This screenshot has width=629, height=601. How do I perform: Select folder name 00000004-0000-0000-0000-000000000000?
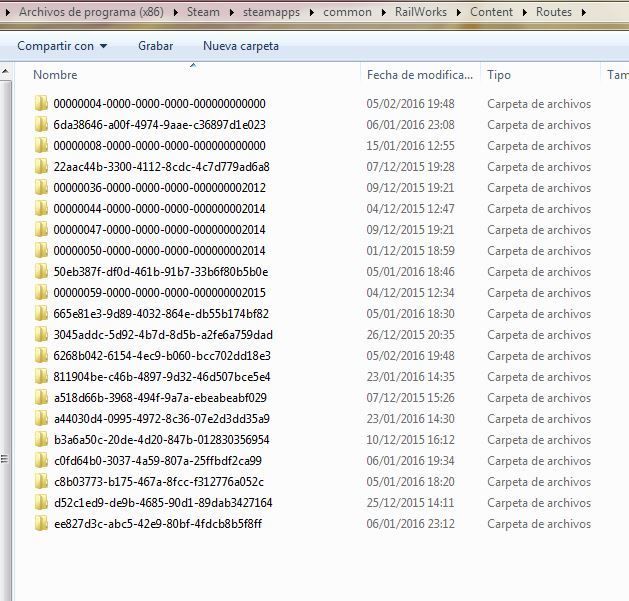160,104
